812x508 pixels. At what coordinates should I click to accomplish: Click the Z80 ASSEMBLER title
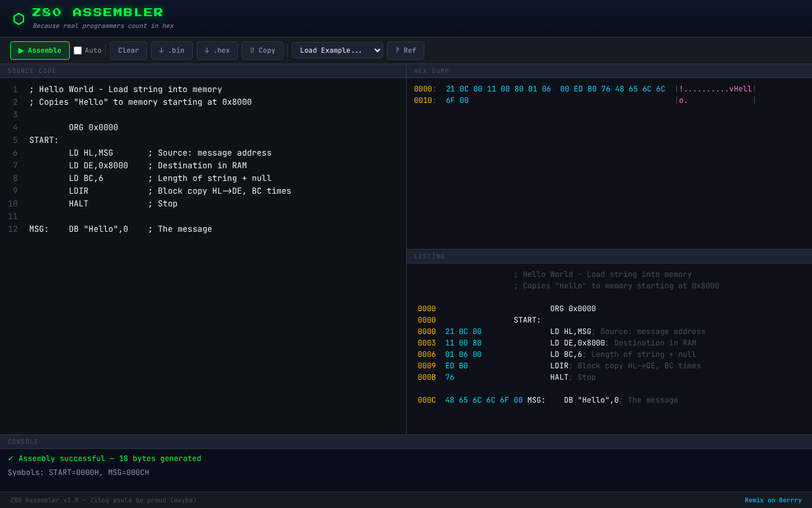[x=98, y=13]
